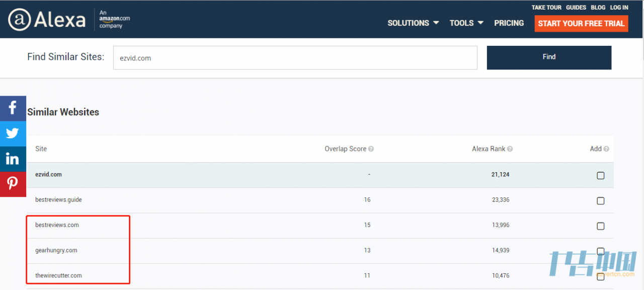Tick the checkbox for gearhungry.com

tap(600, 251)
